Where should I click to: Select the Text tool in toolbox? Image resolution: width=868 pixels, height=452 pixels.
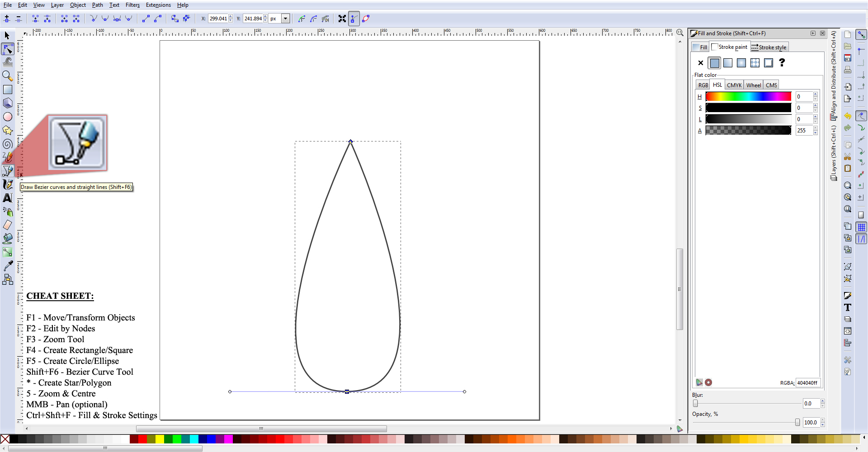pos(8,198)
